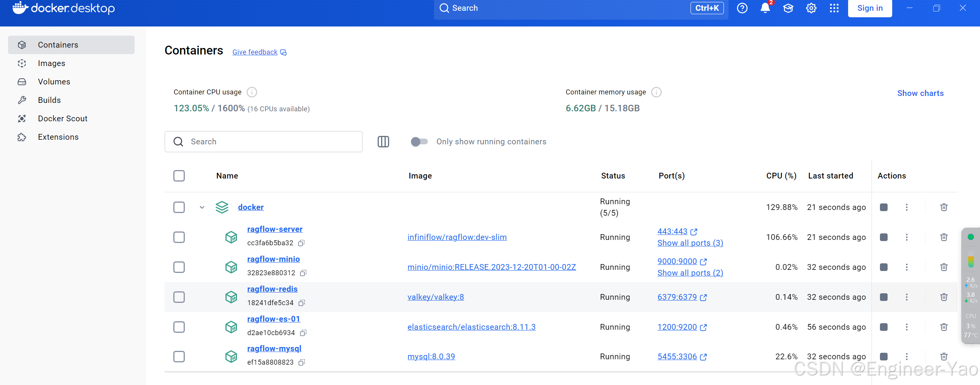Open Extensions in the sidebar

pyautogui.click(x=71, y=137)
